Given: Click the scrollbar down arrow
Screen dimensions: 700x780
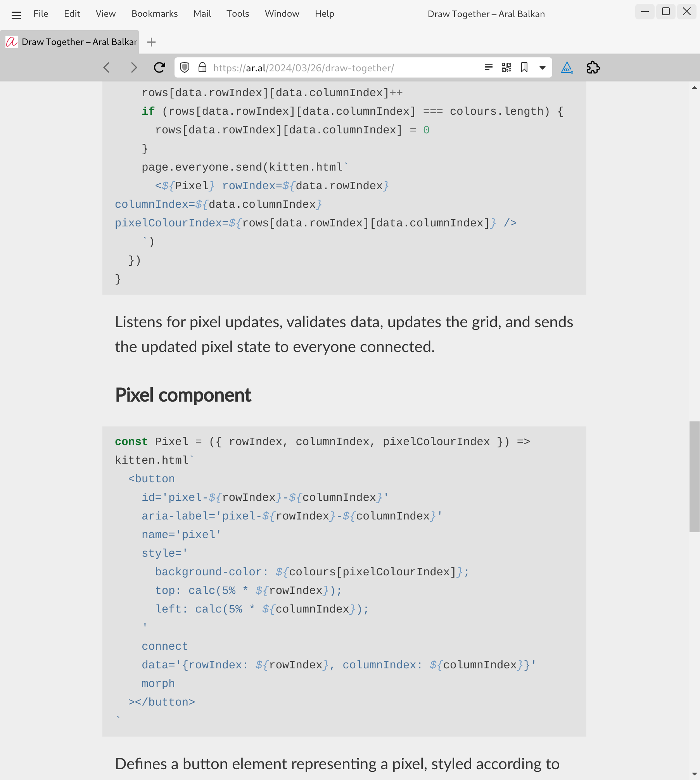Looking at the screenshot, I should coord(694,774).
